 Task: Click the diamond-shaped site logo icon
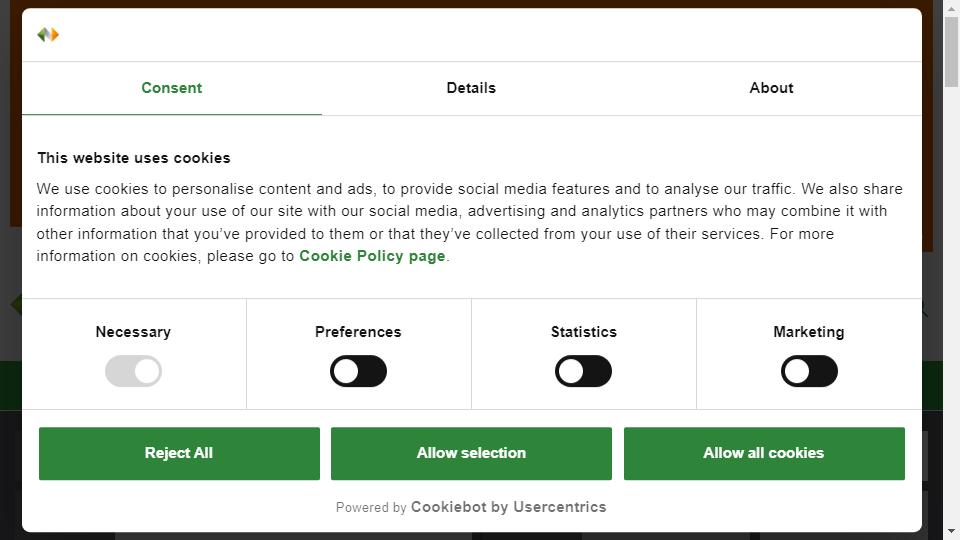(x=48, y=35)
